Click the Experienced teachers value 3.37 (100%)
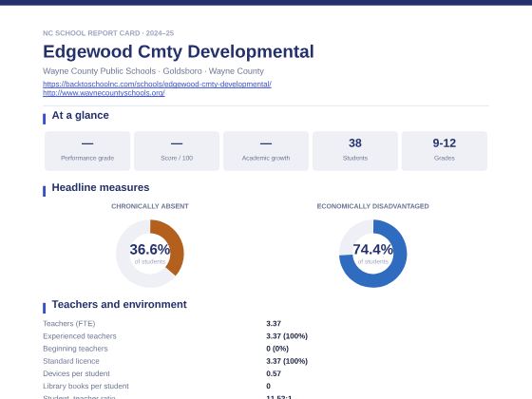The height and width of the screenshot is (399, 532). (x=287, y=336)
